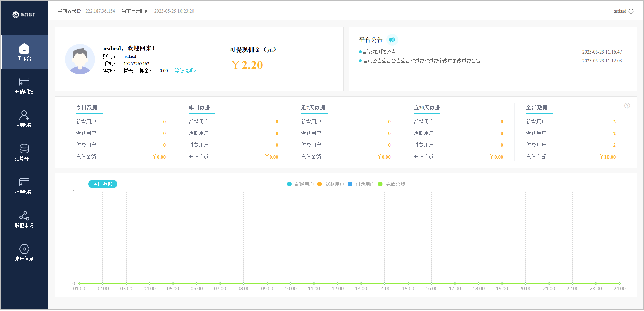The image size is (644, 311).
Task: Select the 昨日数据 tab heading
Action: click(x=199, y=108)
